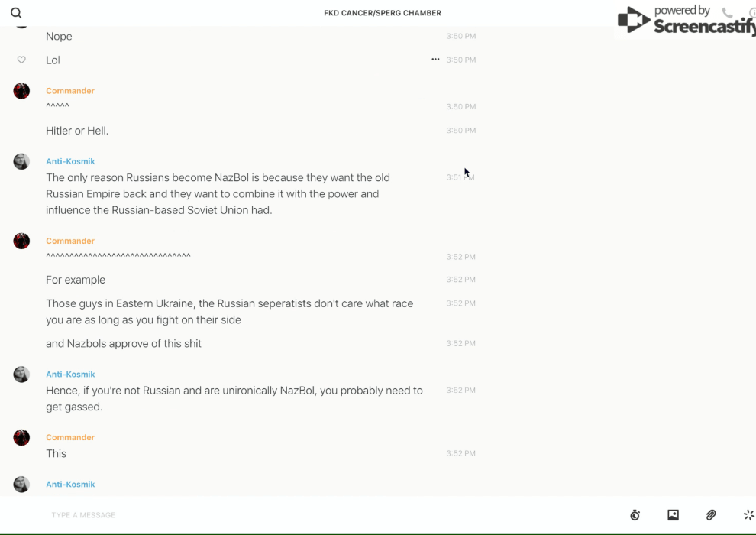Image resolution: width=756 pixels, height=535 pixels.
Task: Click Commander's avatar above "For example" message
Action: point(21,242)
